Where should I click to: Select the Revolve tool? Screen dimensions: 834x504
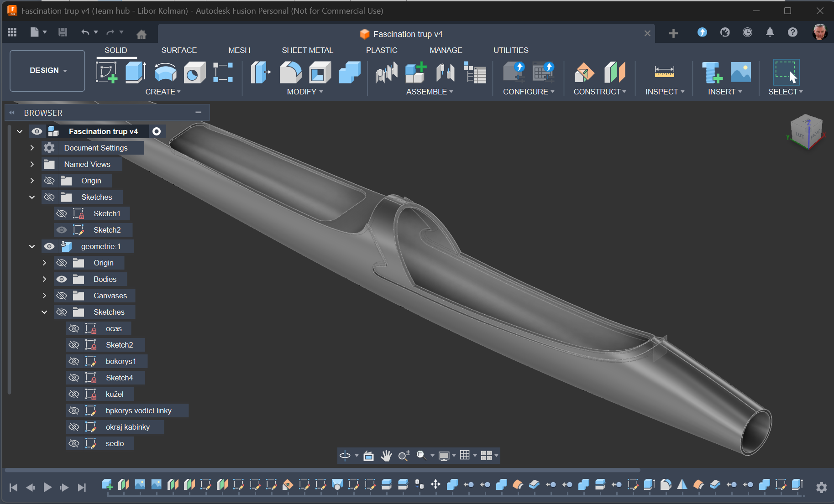tap(165, 73)
